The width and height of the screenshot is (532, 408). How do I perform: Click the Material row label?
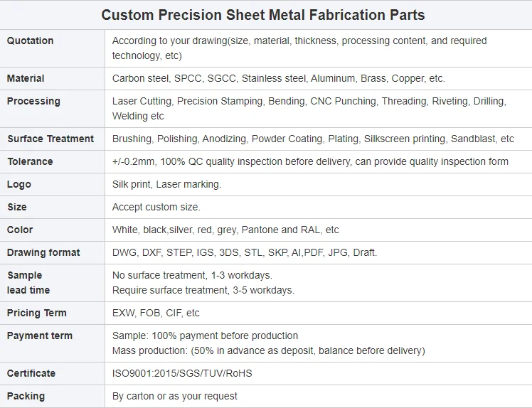coord(26,78)
